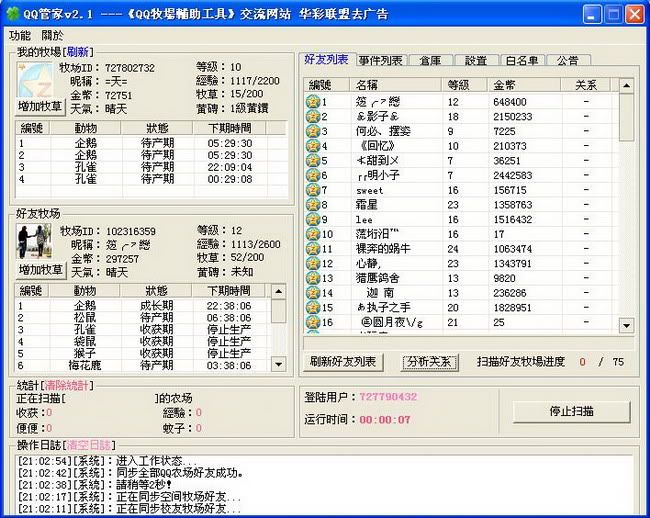Click the star icon of friend 14
This screenshot has height=518, width=650.
point(313,293)
